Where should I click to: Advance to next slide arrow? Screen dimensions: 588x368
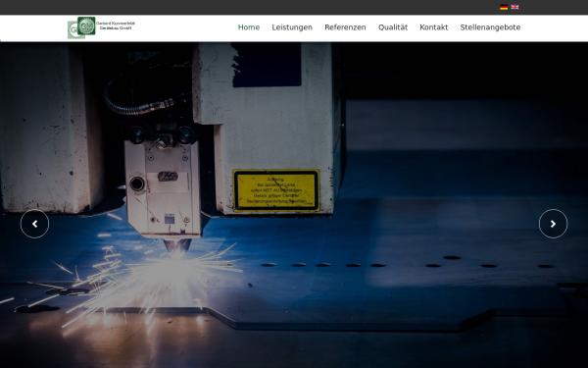coord(553,224)
